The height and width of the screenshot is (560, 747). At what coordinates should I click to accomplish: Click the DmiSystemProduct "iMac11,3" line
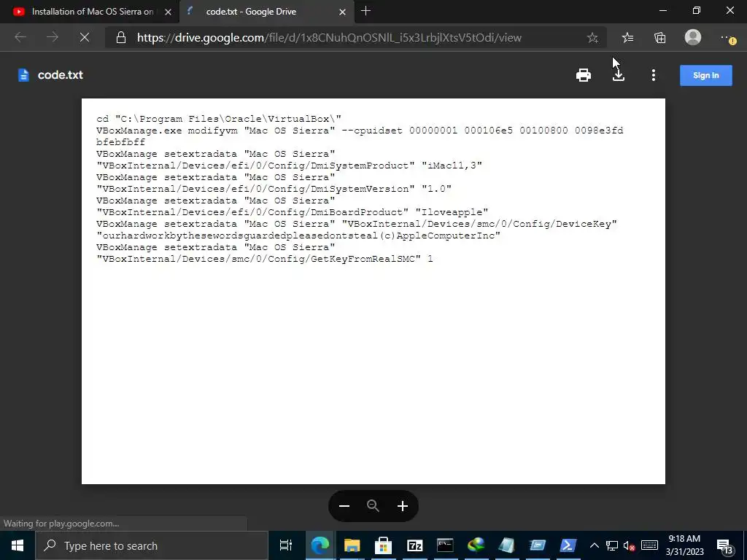[289, 166]
